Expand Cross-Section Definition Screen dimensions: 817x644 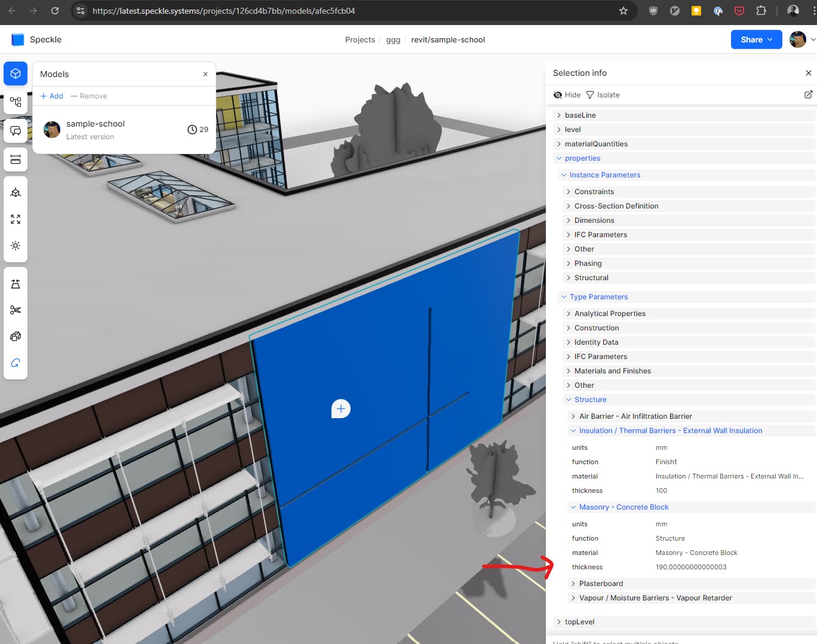(689, 206)
